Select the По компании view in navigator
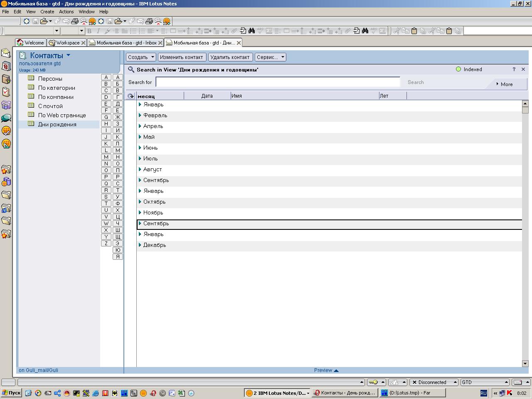532x399 pixels. tap(56, 97)
